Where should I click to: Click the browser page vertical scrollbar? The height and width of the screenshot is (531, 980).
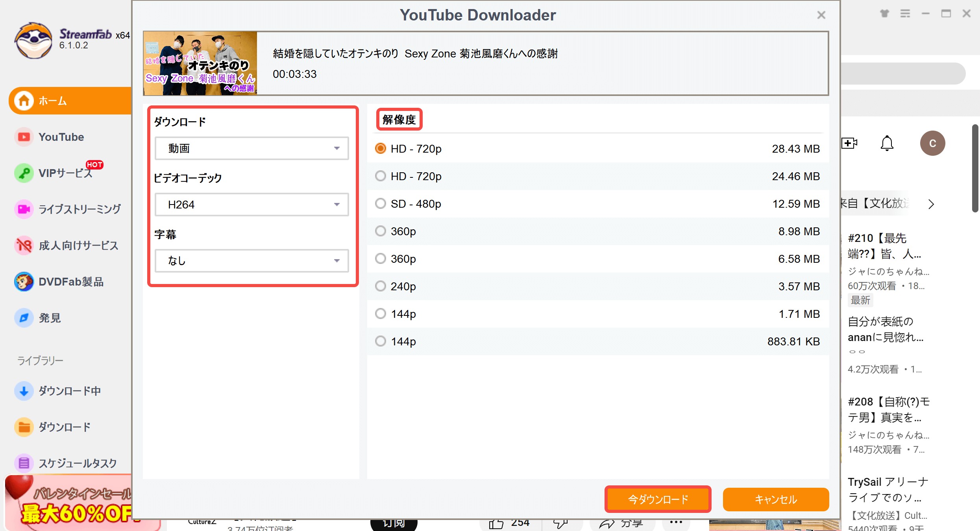975,168
